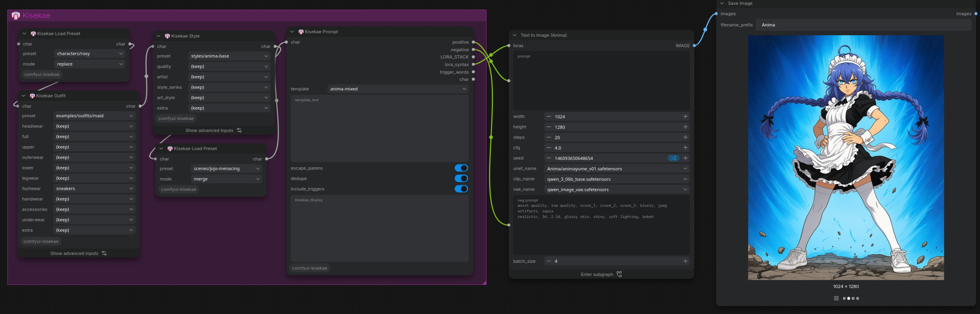Click the positive output port on Kisekae Prompt
980x314 pixels.
click(473, 42)
